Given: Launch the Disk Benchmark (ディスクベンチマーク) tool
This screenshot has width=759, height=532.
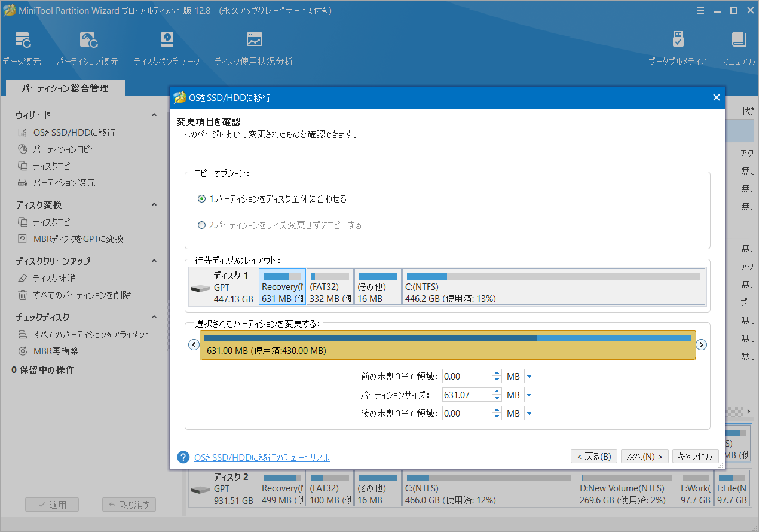Looking at the screenshot, I should coord(167,48).
